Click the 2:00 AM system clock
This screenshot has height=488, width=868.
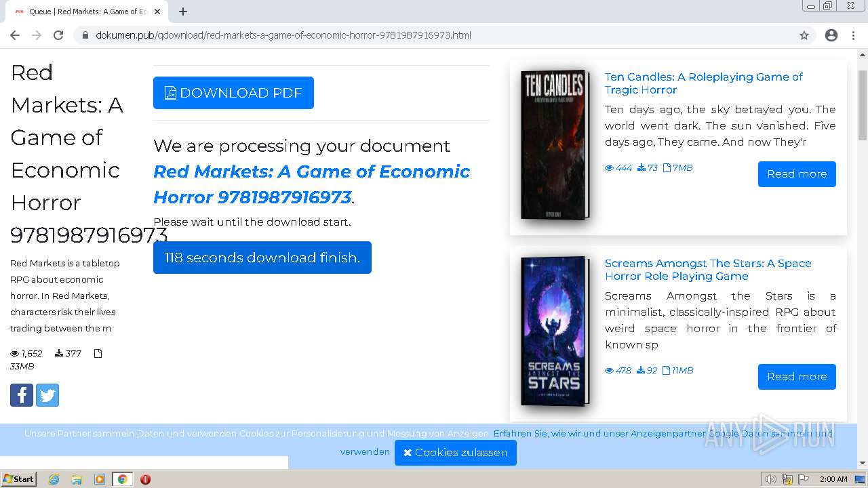[x=833, y=479]
